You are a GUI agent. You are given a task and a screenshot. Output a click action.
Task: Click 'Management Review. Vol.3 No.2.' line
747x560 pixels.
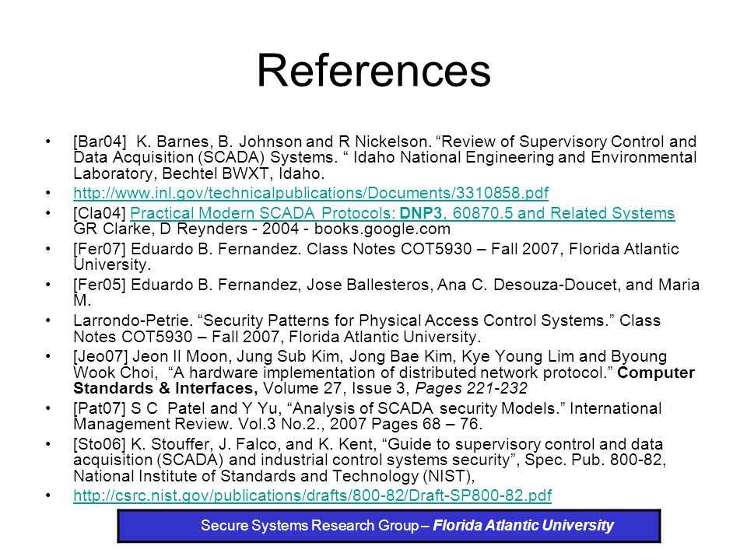pos(200,424)
